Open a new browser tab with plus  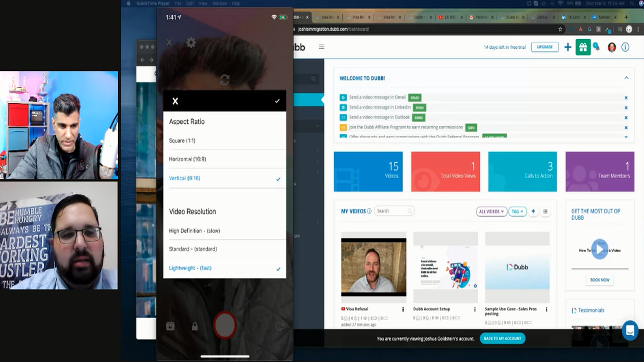point(626,17)
